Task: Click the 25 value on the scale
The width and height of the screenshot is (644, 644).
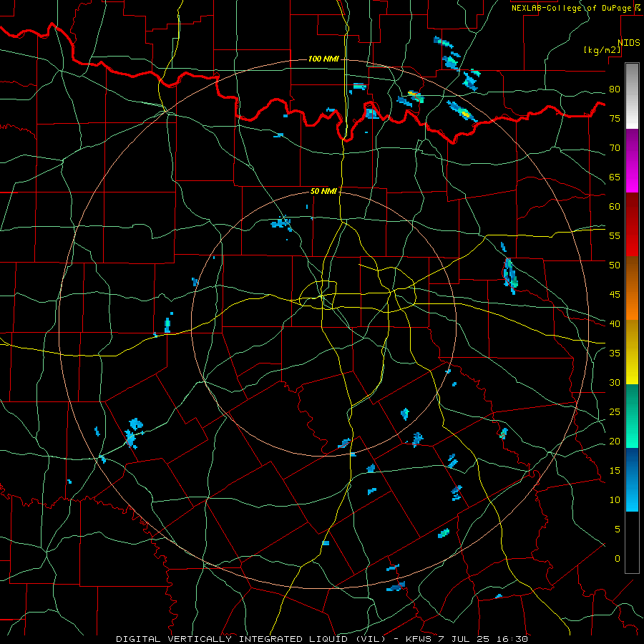Action: tap(615, 412)
